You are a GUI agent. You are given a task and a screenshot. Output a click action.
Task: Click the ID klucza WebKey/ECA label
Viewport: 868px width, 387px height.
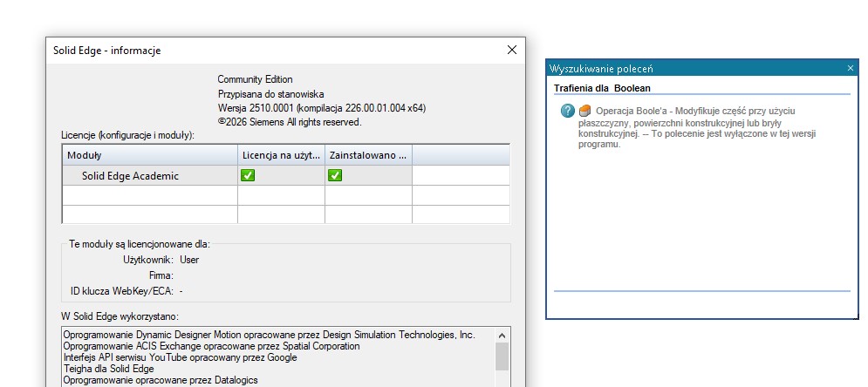pyautogui.click(x=122, y=291)
